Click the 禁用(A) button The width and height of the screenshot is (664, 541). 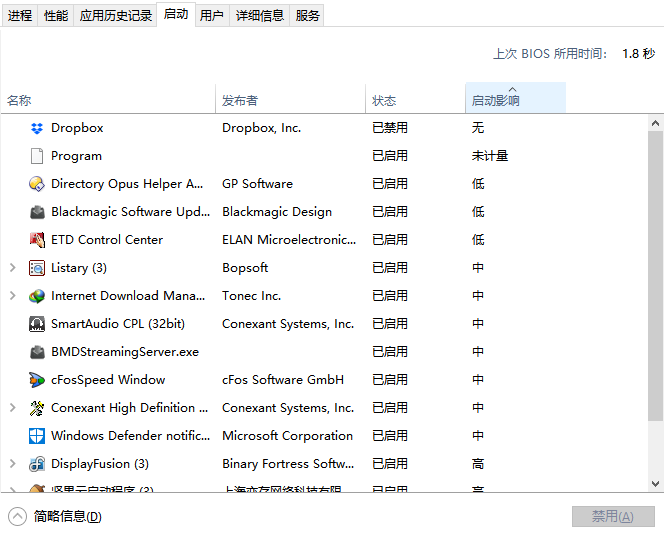click(613, 517)
